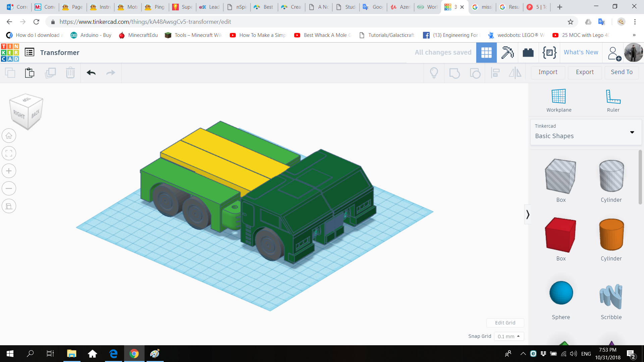The height and width of the screenshot is (362, 644).
Task: Switch to Blocks view using the pickaxe icon
Action: pos(507,52)
